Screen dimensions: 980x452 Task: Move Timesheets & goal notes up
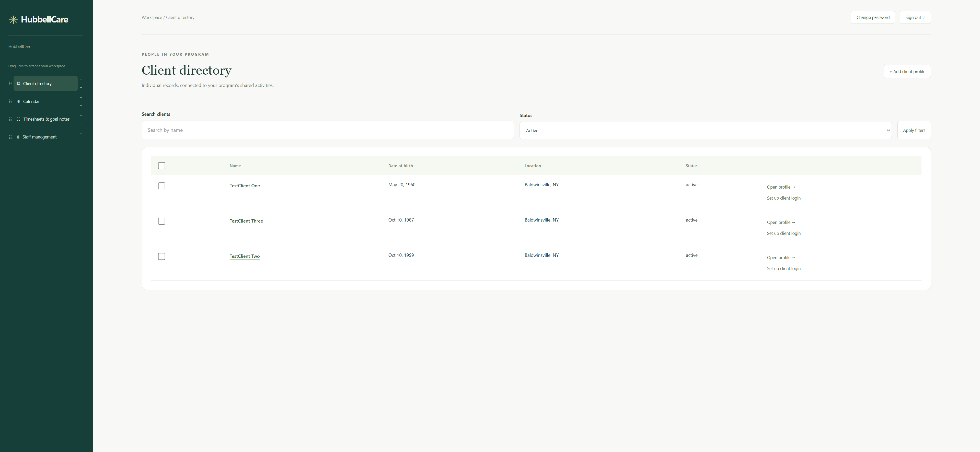pos(81,116)
